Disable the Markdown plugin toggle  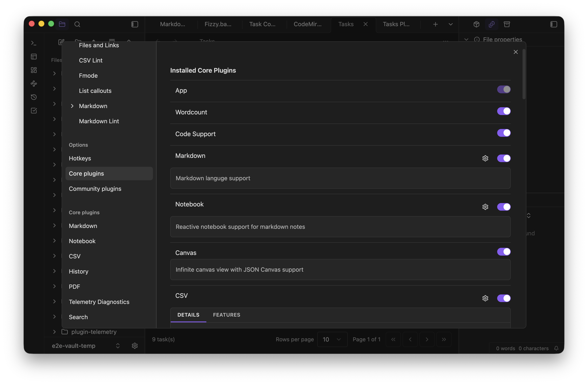(504, 158)
